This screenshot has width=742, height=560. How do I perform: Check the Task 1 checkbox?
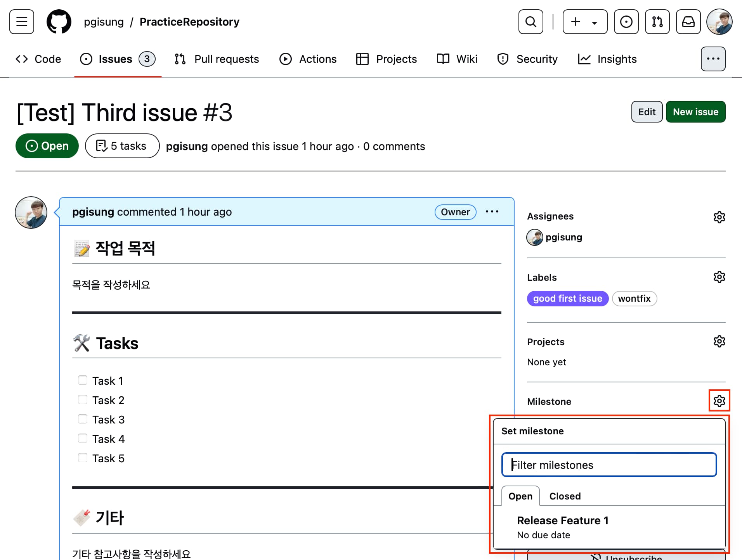(x=83, y=380)
